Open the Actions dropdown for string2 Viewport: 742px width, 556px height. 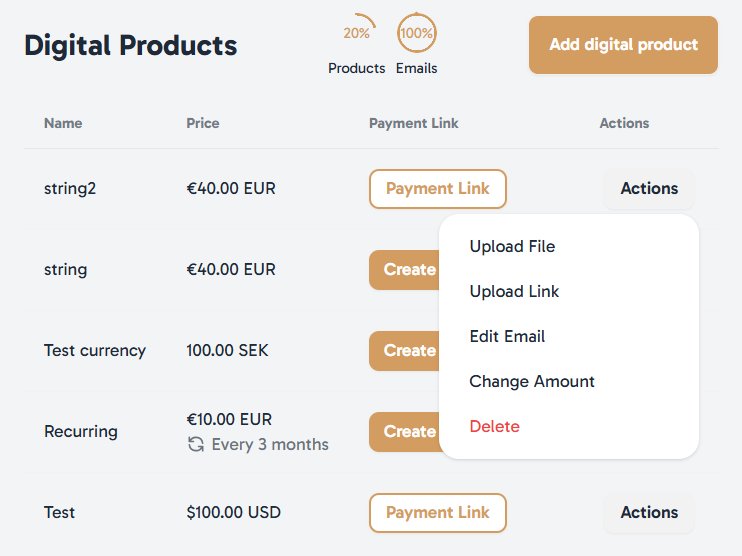pyautogui.click(x=649, y=189)
